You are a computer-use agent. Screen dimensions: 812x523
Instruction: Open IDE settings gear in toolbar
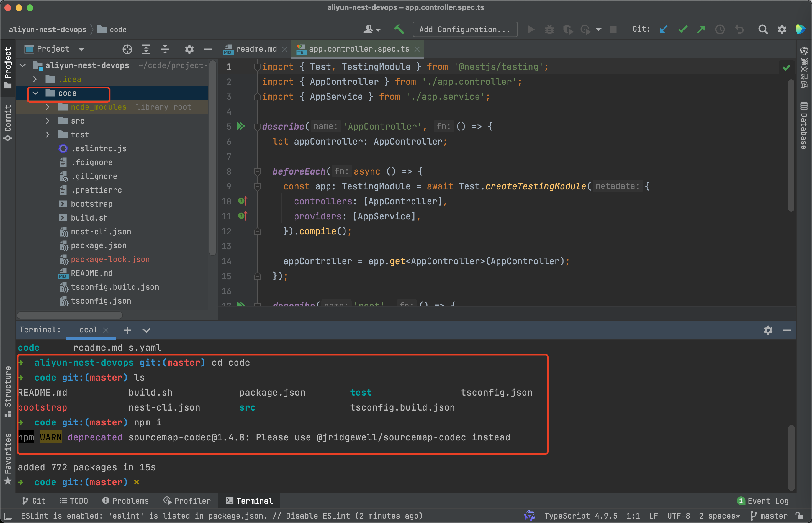tap(782, 30)
